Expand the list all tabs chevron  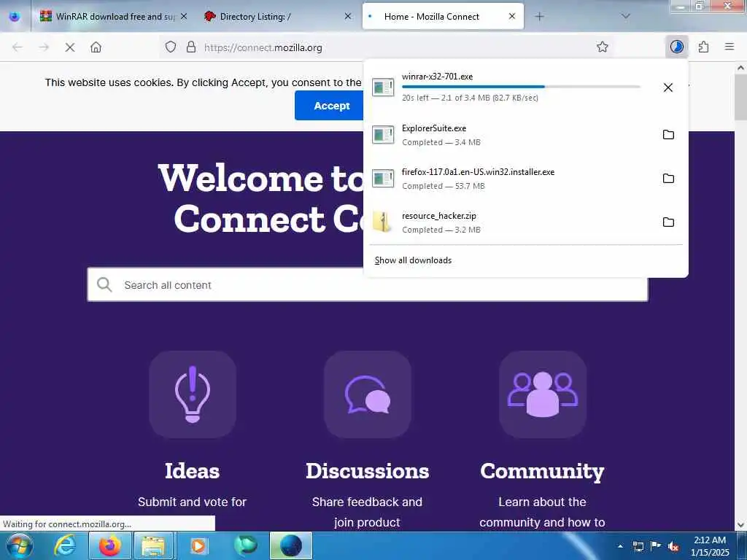point(626,16)
